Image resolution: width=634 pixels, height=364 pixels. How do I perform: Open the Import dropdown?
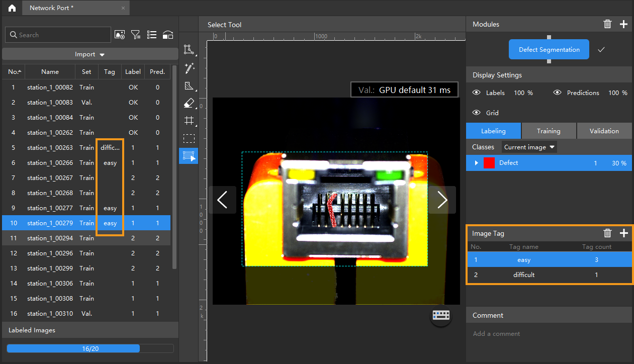[x=90, y=54]
